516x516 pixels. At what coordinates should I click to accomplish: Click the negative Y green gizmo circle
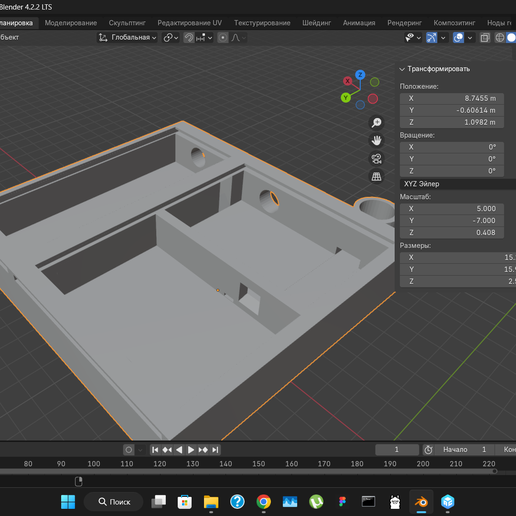[x=375, y=82]
